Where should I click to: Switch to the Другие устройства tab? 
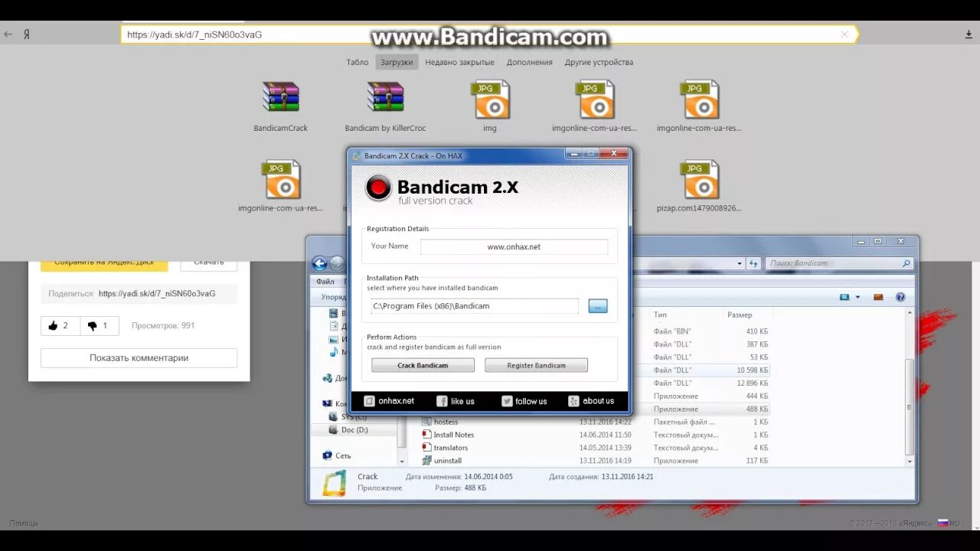(x=599, y=63)
